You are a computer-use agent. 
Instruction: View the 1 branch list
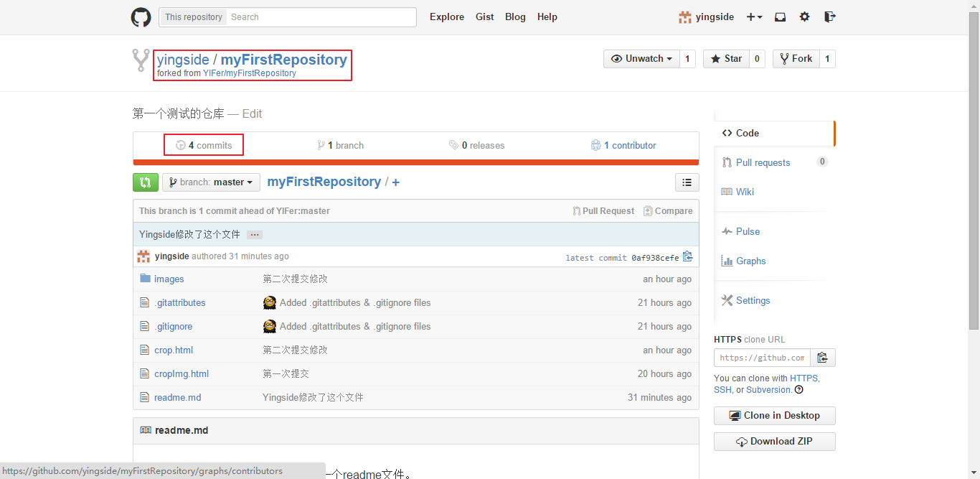pos(340,145)
